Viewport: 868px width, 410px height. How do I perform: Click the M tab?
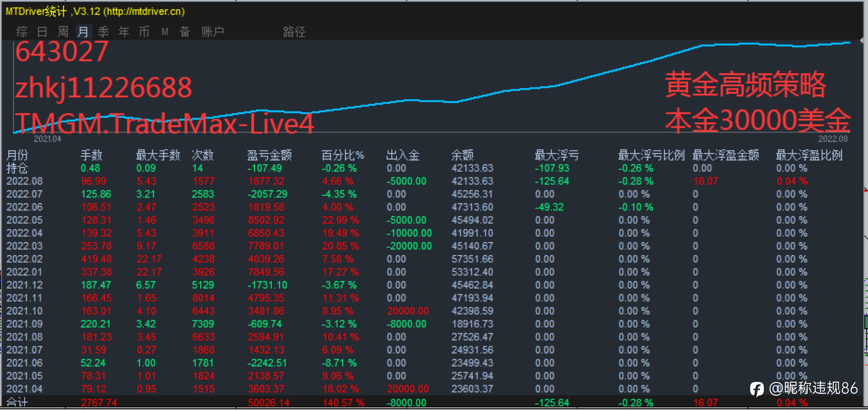point(165,32)
